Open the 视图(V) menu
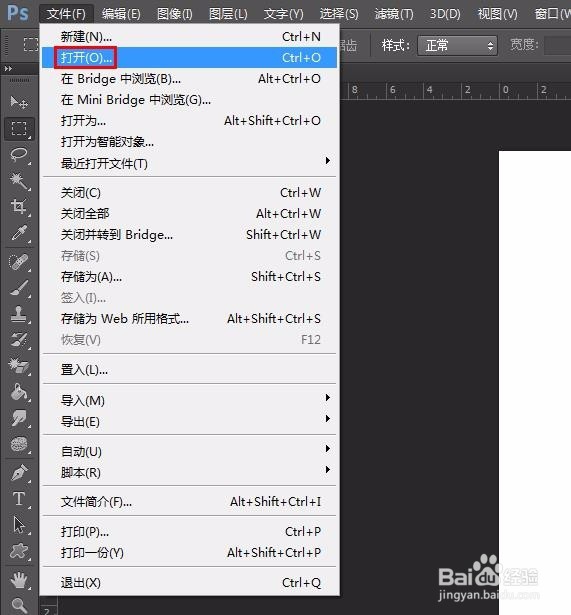The image size is (571, 615). 498,14
